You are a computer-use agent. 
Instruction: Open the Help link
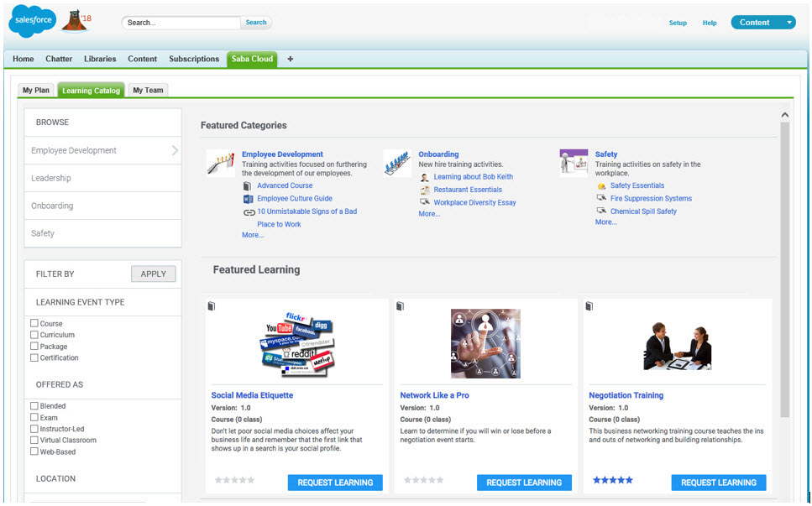click(710, 23)
